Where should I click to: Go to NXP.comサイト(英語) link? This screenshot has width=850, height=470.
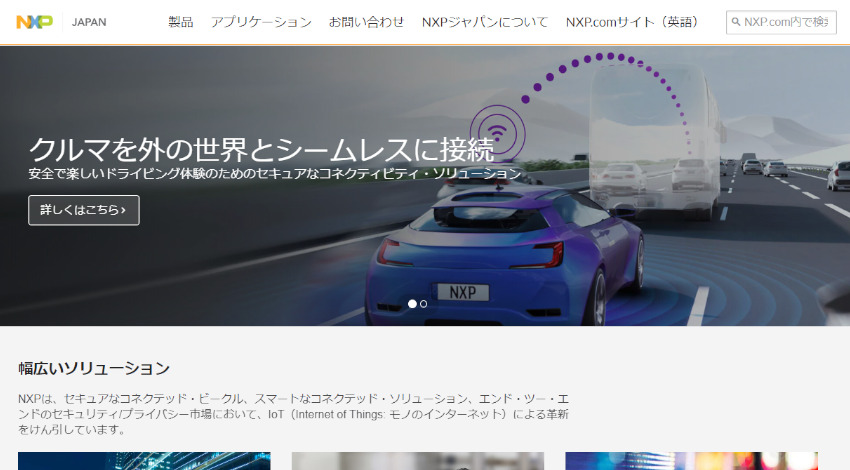[632, 22]
